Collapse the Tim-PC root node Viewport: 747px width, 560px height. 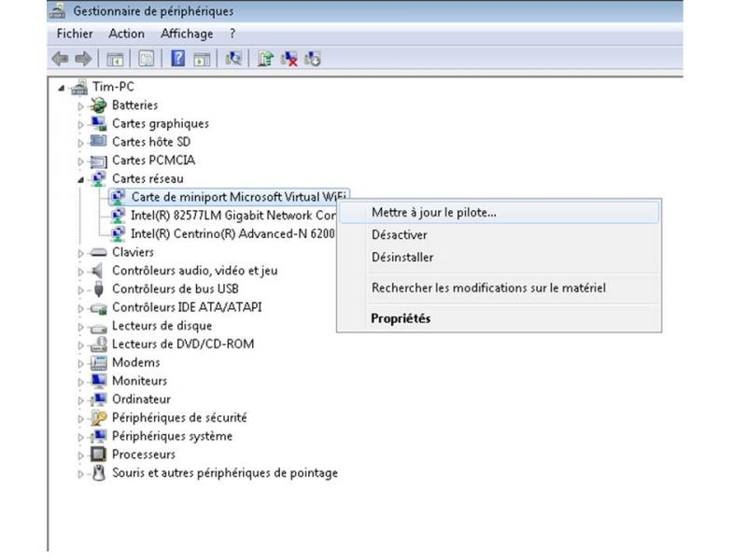[x=62, y=88]
